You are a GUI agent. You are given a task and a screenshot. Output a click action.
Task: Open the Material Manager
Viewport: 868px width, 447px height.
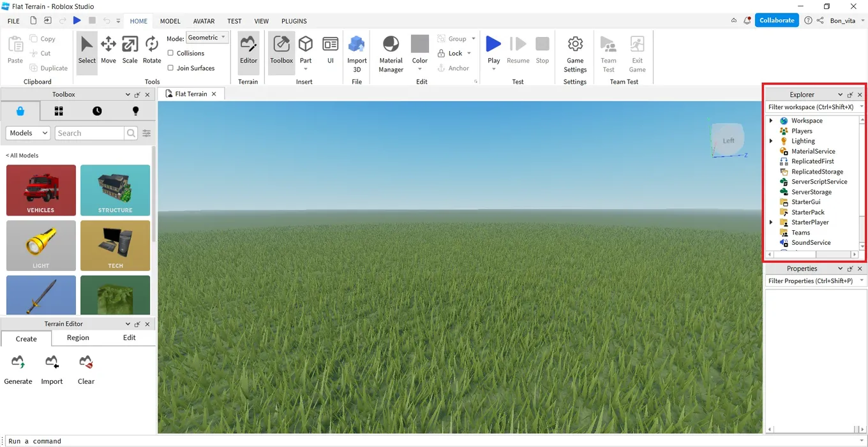[391, 54]
